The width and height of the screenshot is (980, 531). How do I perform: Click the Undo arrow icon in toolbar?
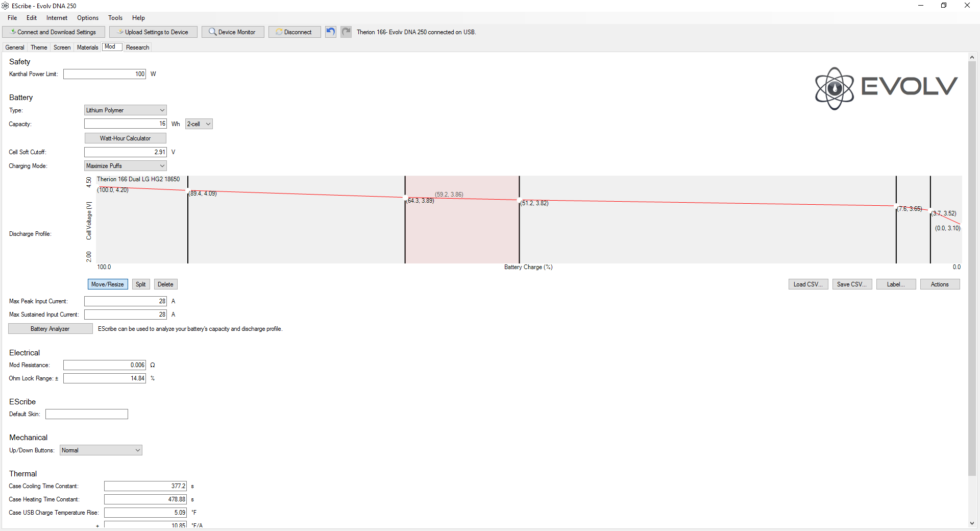click(331, 32)
